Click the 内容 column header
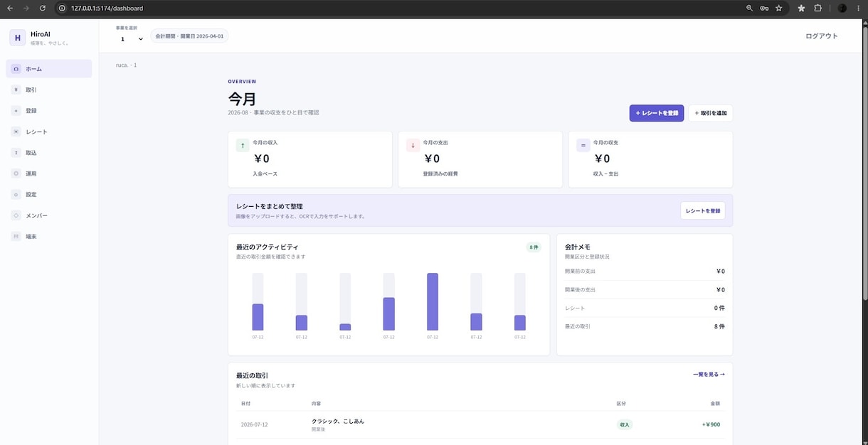The image size is (868, 445). coord(316,403)
